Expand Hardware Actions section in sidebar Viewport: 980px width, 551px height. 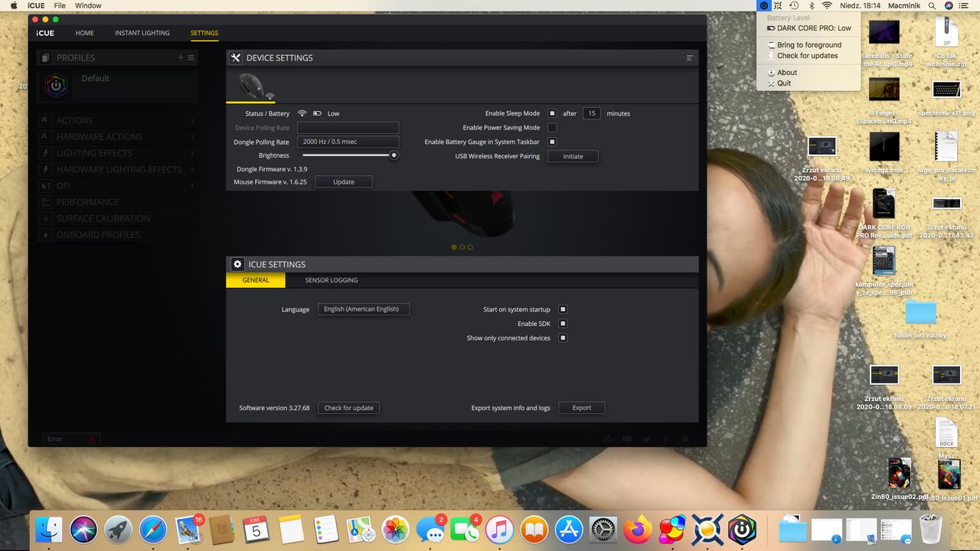[118, 136]
